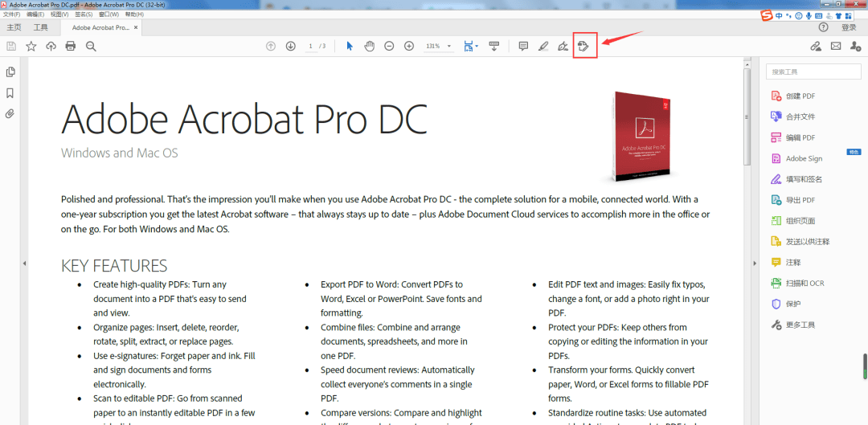Select the Highlight text pen tool
Image resolution: width=868 pixels, height=425 pixels.
point(543,47)
